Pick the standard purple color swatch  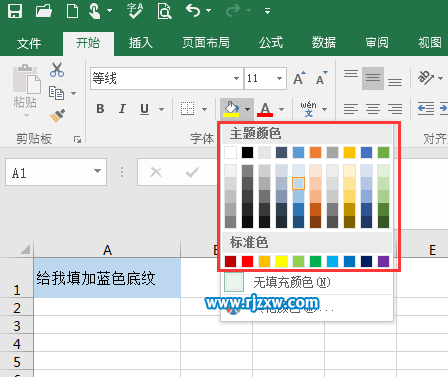[383, 261]
